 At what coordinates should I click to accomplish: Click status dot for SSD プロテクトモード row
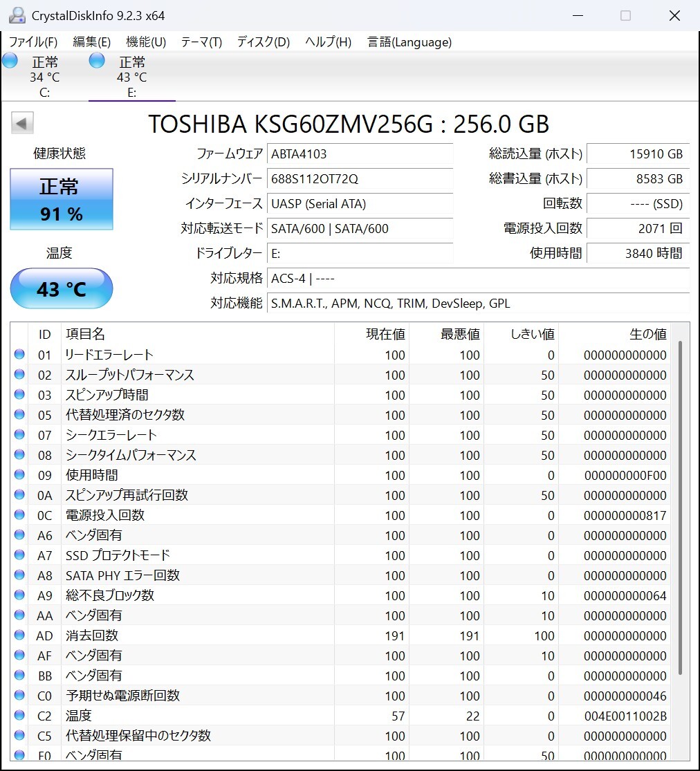click(19, 555)
